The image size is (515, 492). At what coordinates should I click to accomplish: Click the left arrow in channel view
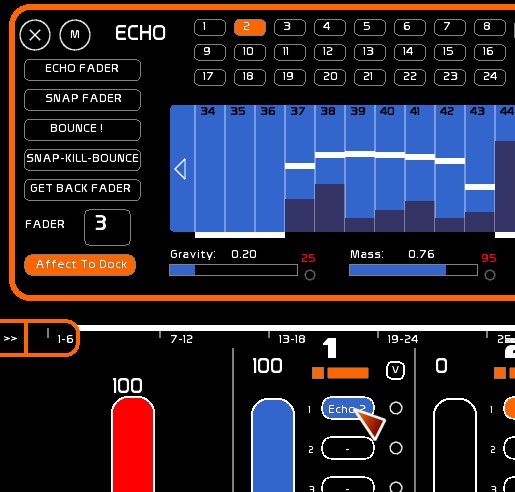[x=180, y=169]
